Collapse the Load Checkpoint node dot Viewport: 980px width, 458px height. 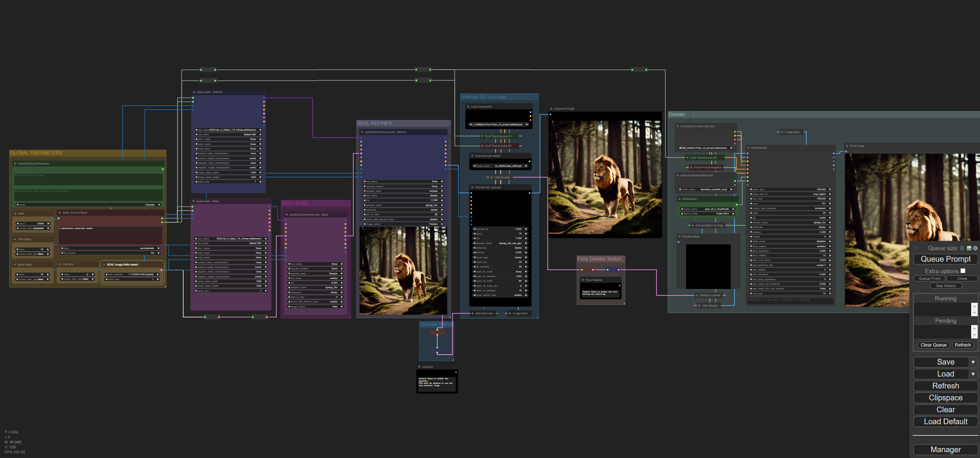pyautogui.click(x=468, y=106)
